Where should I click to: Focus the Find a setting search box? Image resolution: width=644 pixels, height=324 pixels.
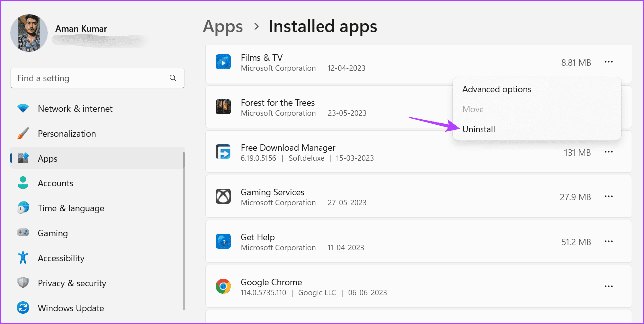tap(97, 78)
